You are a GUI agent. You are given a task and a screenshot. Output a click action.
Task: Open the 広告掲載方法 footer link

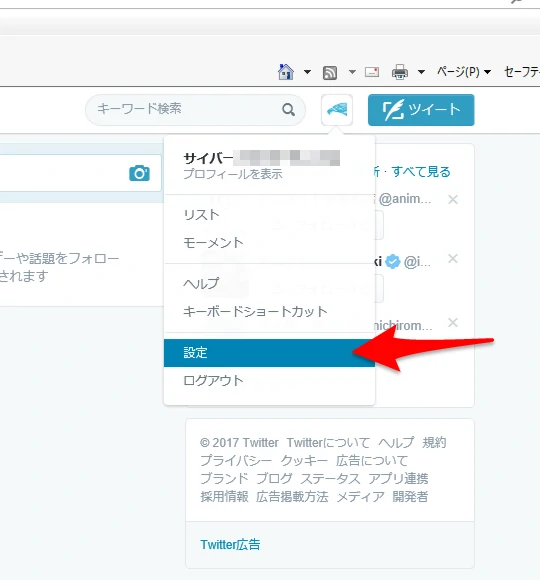point(292,497)
